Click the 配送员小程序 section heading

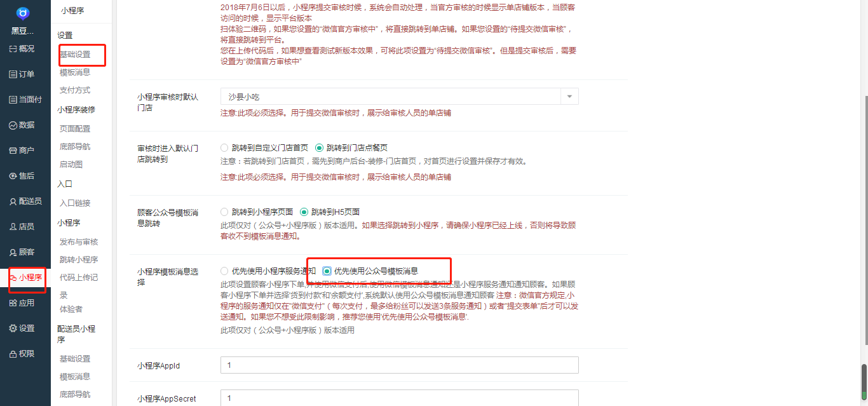[77, 334]
